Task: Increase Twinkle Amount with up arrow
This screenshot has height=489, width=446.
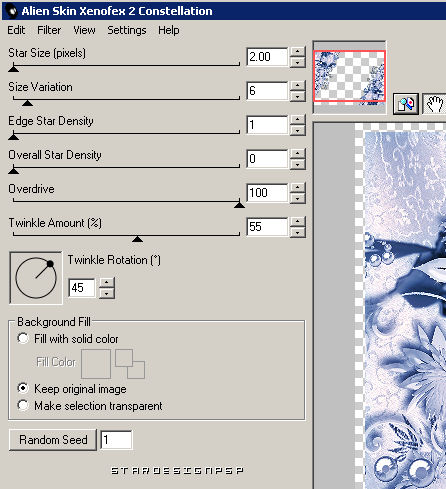Action: (297, 222)
